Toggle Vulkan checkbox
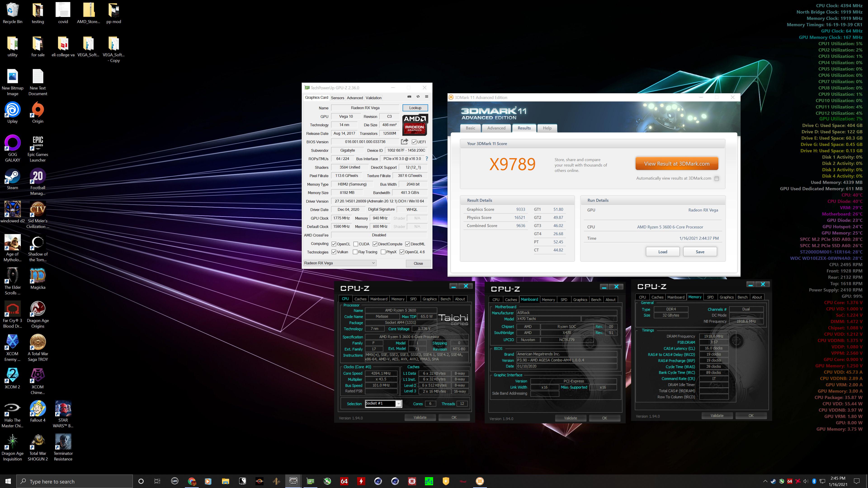The height and width of the screenshot is (488, 868). tap(334, 252)
